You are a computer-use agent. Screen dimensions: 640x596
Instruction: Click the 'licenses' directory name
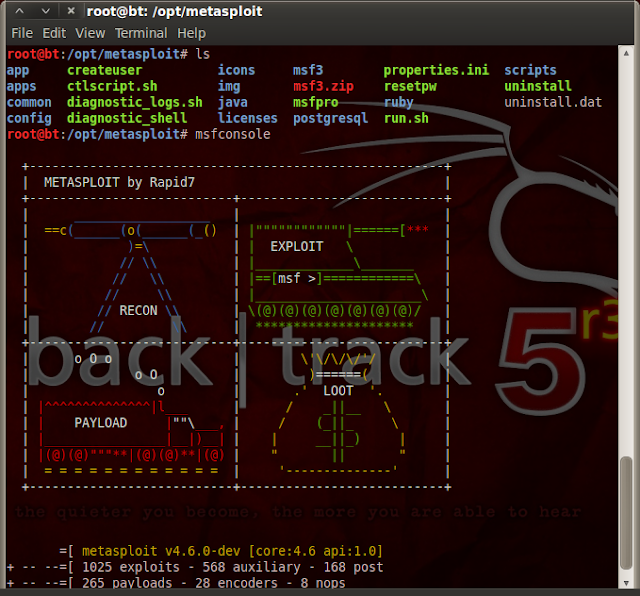(x=248, y=118)
